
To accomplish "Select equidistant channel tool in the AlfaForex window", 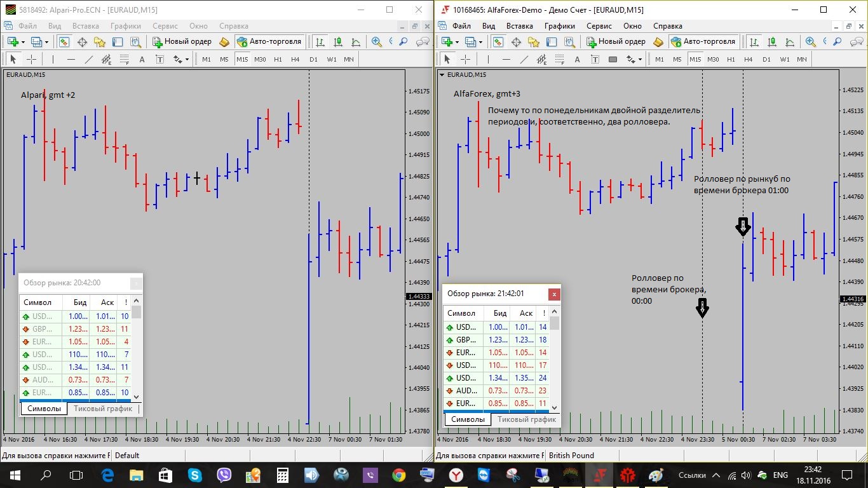I will (x=541, y=59).
